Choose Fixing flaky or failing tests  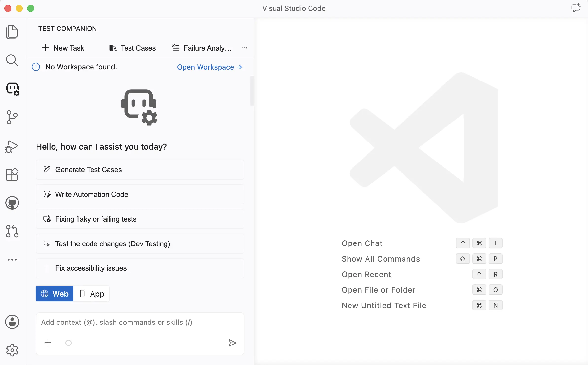pos(140,219)
